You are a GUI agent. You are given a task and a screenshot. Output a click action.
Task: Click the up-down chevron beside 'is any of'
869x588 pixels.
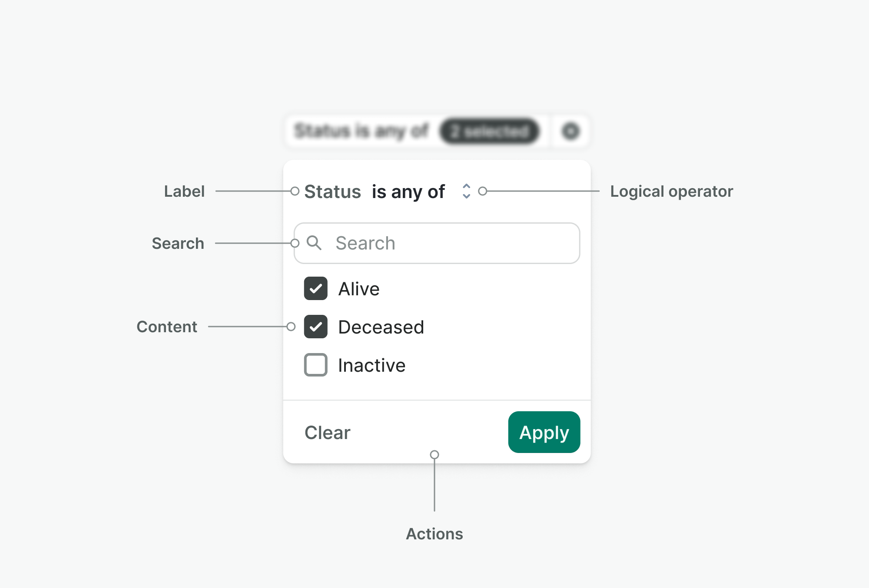(x=466, y=191)
